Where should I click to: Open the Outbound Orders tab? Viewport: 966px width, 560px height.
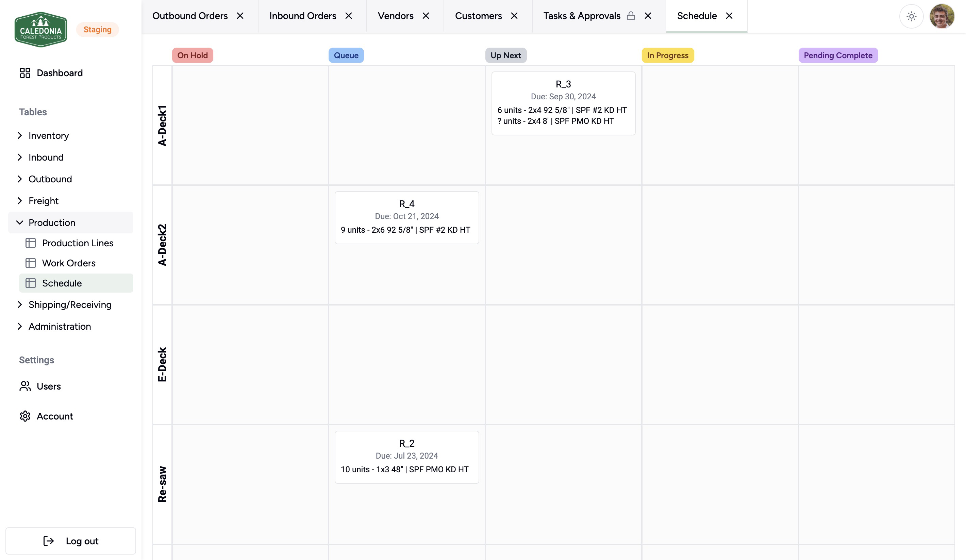(x=189, y=16)
